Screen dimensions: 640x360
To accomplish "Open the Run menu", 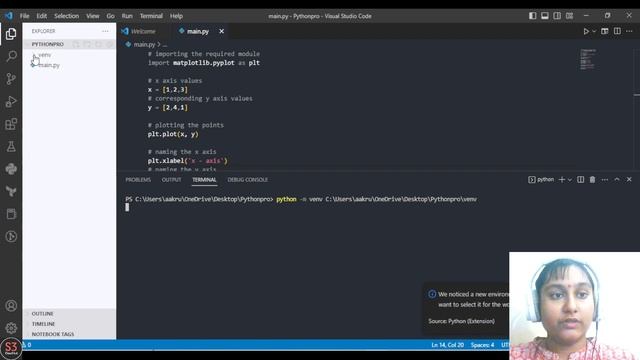I will coord(127,16).
